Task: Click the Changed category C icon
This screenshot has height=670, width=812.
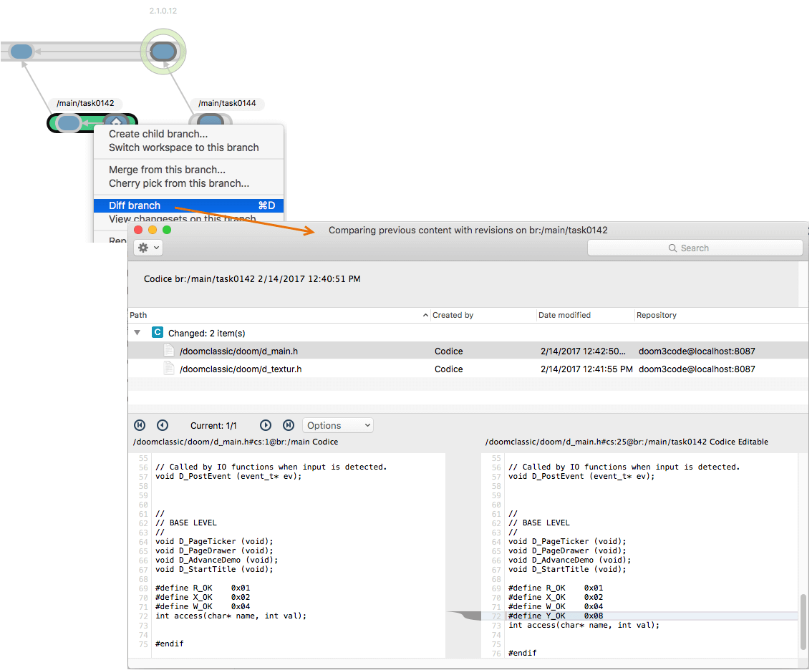Action: pyautogui.click(x=158, y=332)
